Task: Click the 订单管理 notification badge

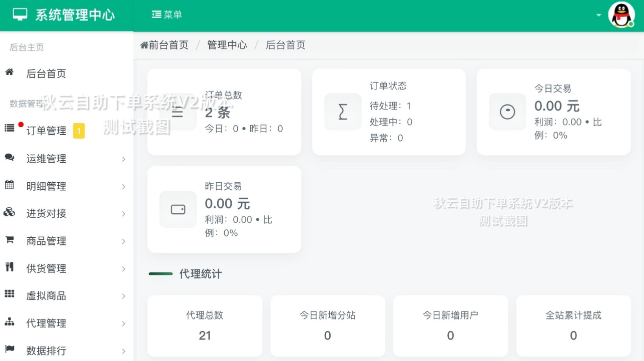Action: (78, 131)
